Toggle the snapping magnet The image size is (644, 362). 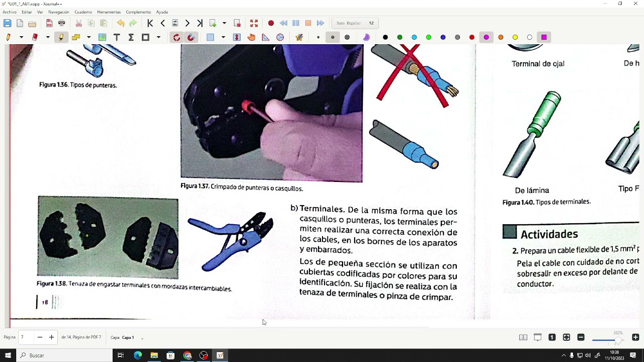pyautogui.click(x=191, y=37)
